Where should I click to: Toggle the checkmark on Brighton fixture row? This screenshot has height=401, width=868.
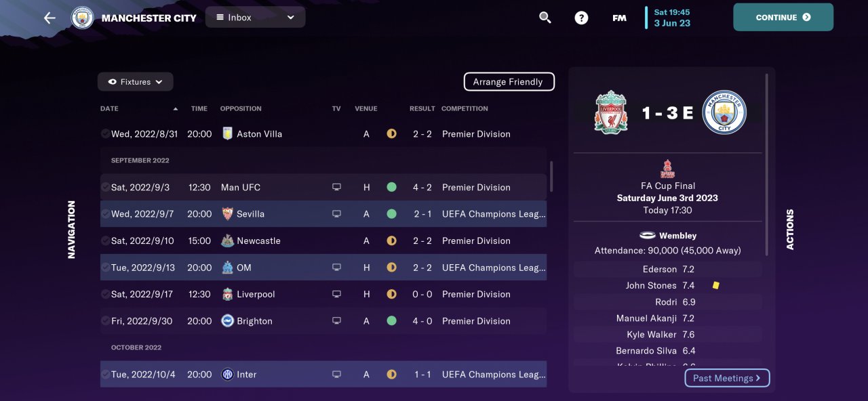coord(105,321)
